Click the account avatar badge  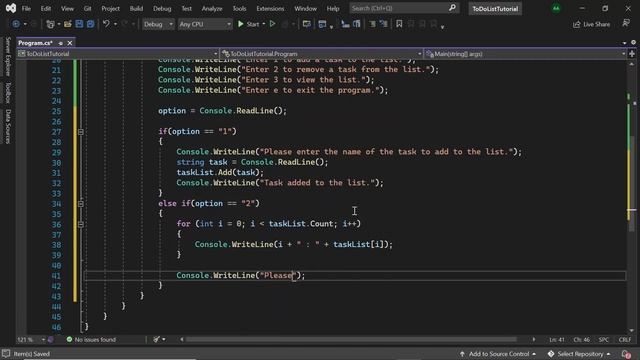tap(556, 8)
